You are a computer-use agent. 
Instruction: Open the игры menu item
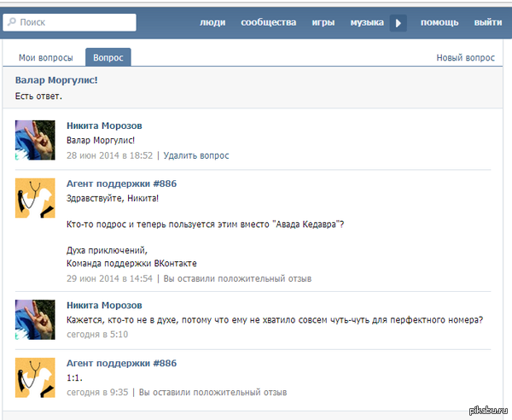coord(323,22)
